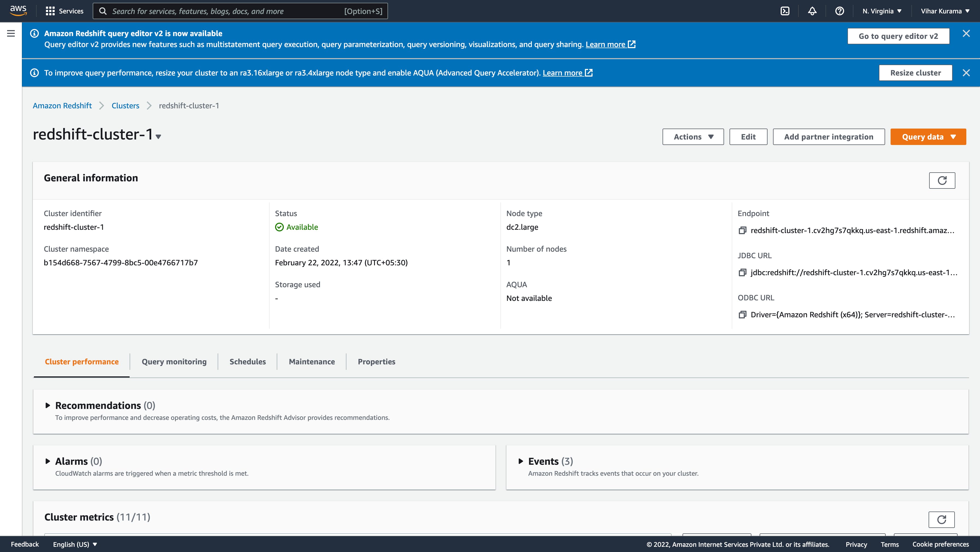The image size is (980, 552).
Task: Open the AWS CloudShell icon
Action: click(x=785, y=11)
